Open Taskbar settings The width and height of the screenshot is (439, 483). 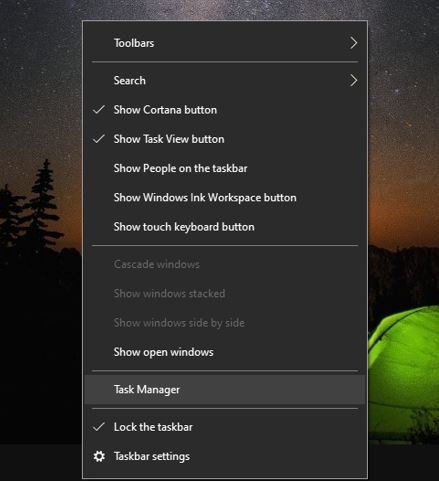click(225, 456)
